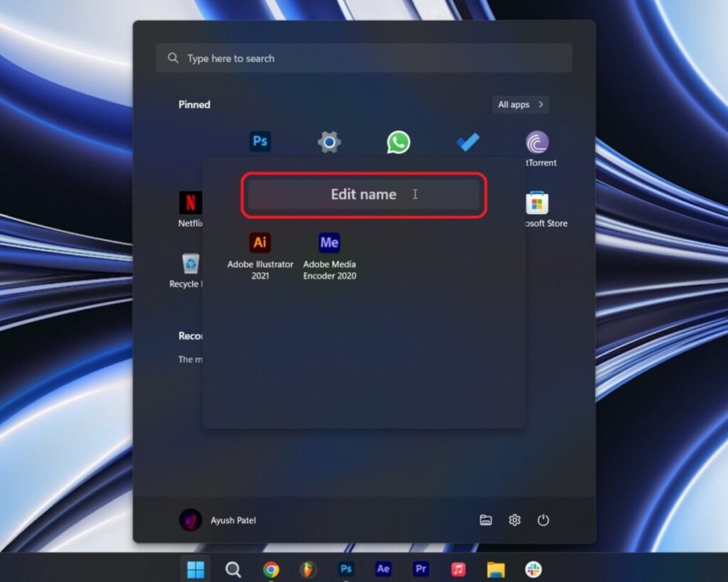Click the Edit name folder field
This screenshot has height=582, width=728.
coord(363,194)
